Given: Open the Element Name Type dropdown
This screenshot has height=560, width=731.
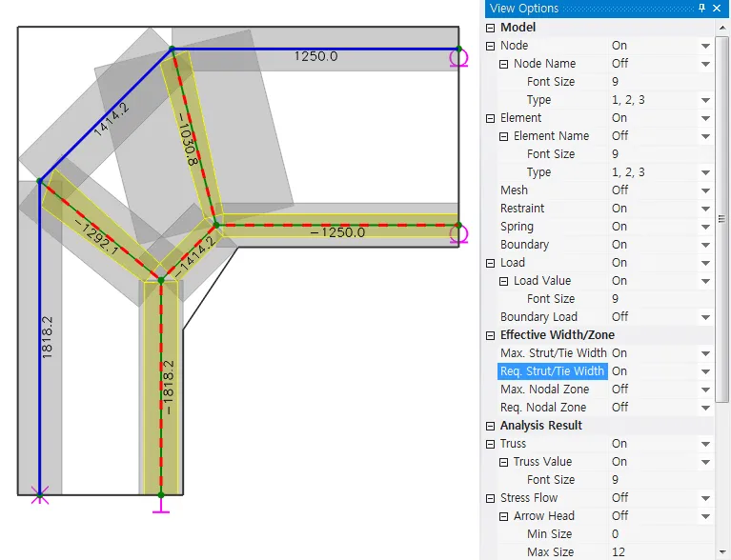Looking at the screenshot, I should pos(705,172).
